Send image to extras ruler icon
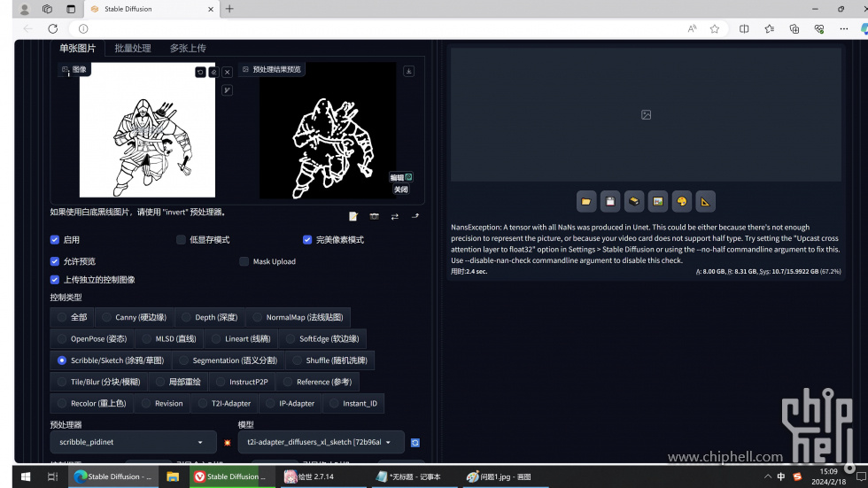The image size is (868, 488). 705,201
